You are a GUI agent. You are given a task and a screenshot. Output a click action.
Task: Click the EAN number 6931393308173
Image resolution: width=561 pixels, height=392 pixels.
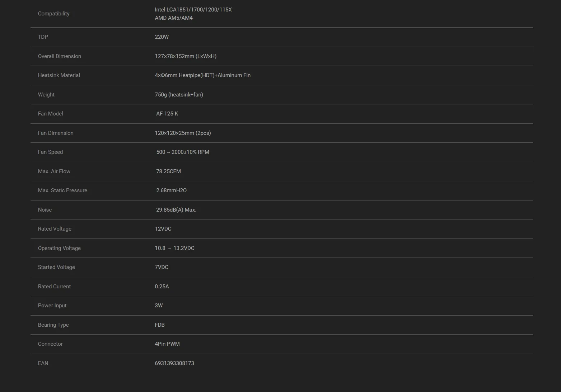[x=174, y=363]
